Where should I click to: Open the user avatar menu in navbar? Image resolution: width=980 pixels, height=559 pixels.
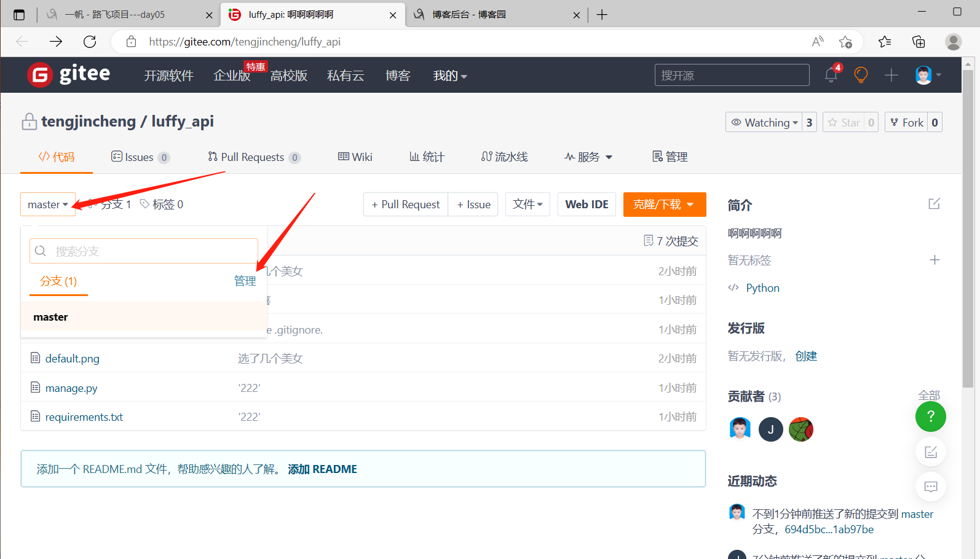point(928,75)
